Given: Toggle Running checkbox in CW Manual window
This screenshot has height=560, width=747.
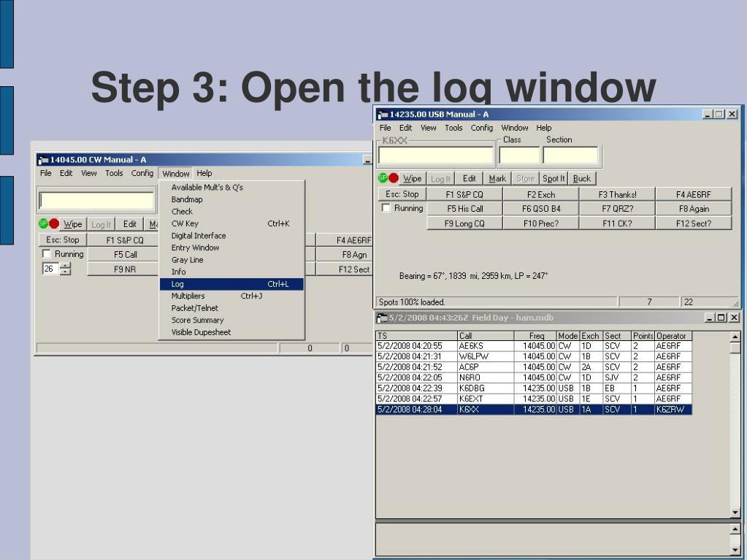Looking at the screenshot, I should tap(47, 253).
